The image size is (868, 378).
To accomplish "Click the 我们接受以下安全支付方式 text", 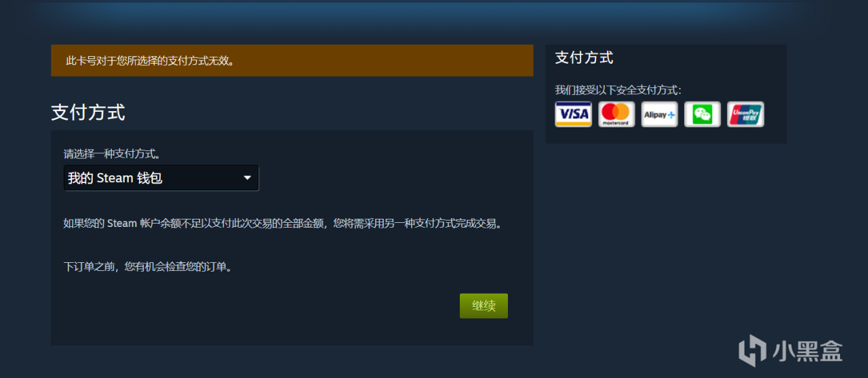I will tap(618, 89).
